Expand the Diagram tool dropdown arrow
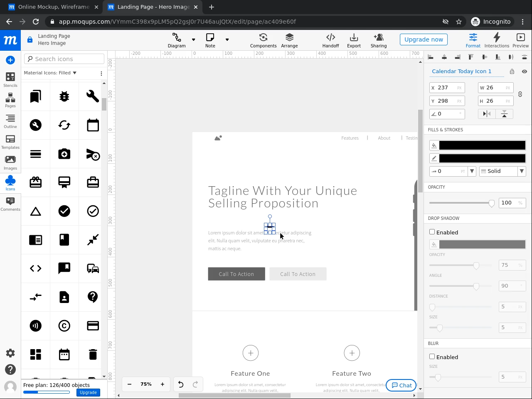 193,39
